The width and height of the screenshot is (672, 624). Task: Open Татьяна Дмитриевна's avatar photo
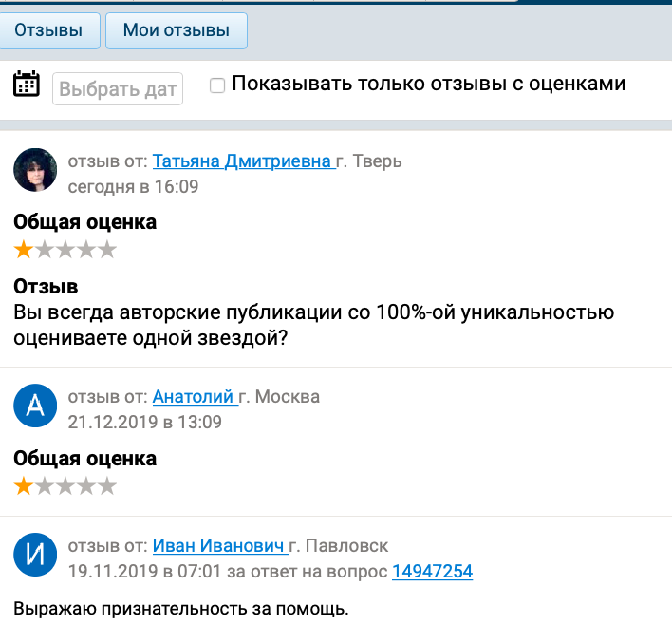click(35, 171)
